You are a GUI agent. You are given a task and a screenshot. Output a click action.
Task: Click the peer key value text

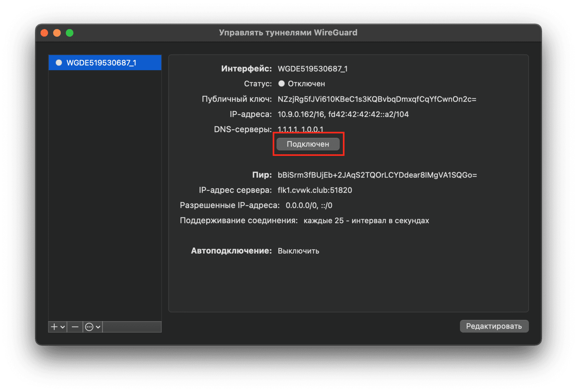point(377,175)
